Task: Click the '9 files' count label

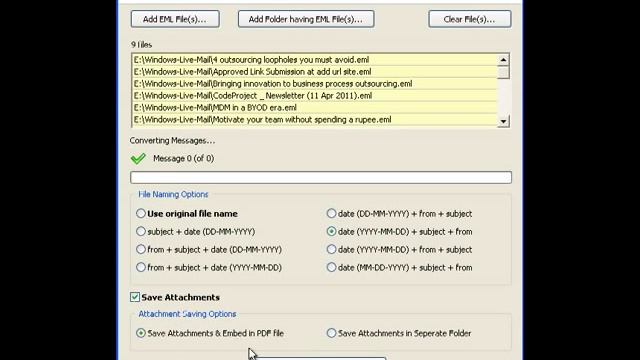Action: 141,45
